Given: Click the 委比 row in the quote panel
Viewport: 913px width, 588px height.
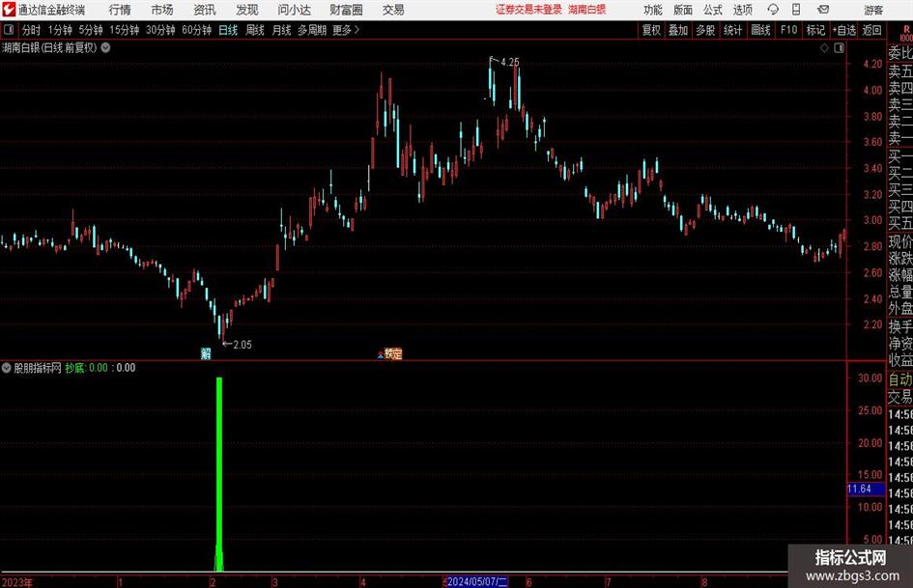Looking at the screenshot, I should click(900, 53).
